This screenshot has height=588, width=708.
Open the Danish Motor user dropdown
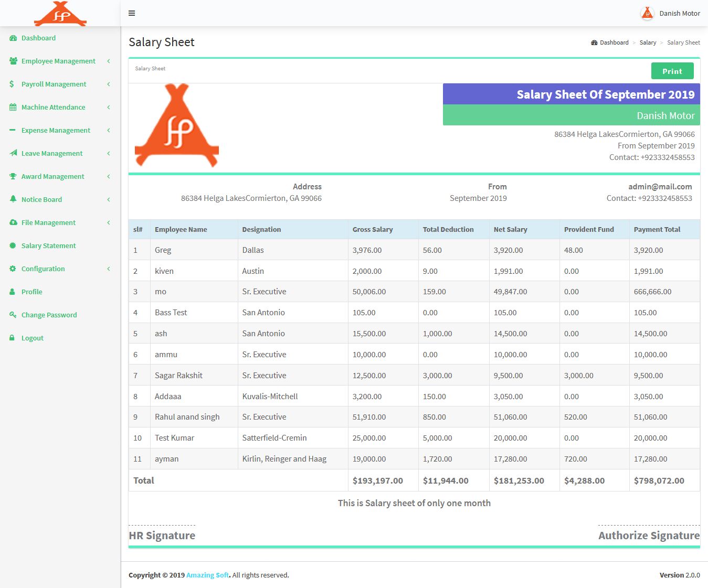tap(671, 13)
